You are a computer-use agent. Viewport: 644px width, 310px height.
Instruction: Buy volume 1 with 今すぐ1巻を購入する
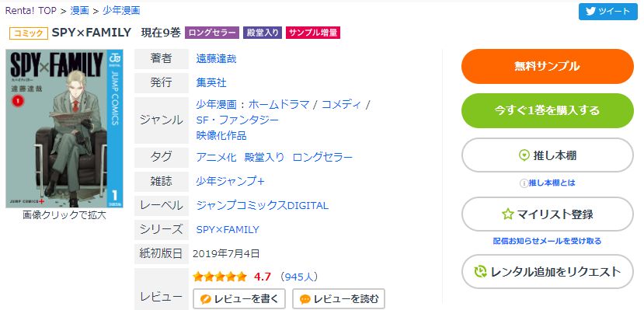coord(548,111)
